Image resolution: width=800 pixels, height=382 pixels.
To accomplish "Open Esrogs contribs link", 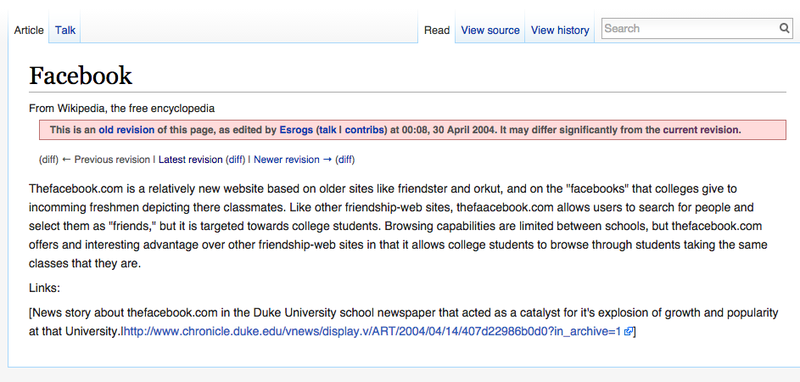I will coord(364,130).
